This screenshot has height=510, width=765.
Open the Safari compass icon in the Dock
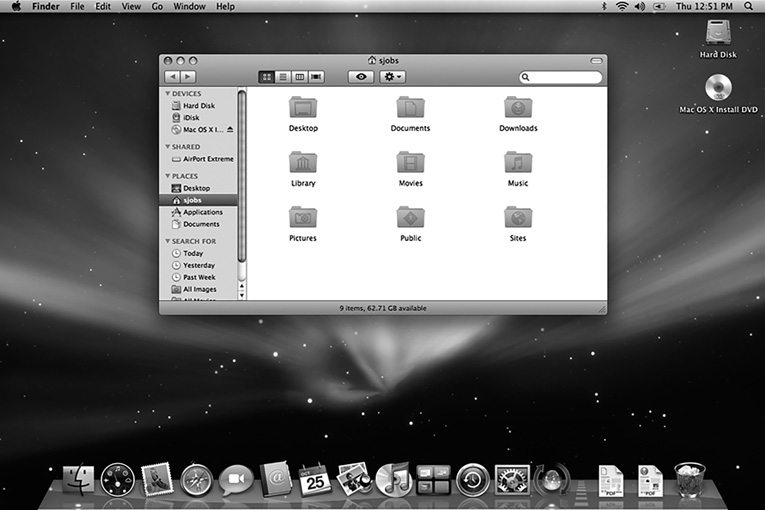[x=197, y=480]
